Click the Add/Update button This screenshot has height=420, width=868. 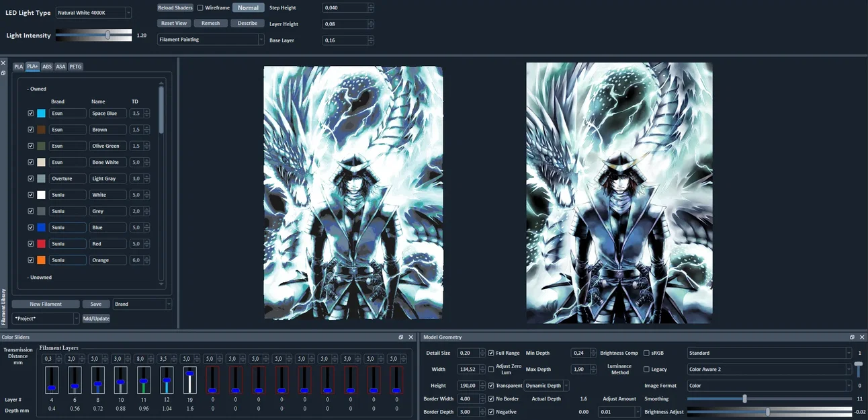pos(96,319)
